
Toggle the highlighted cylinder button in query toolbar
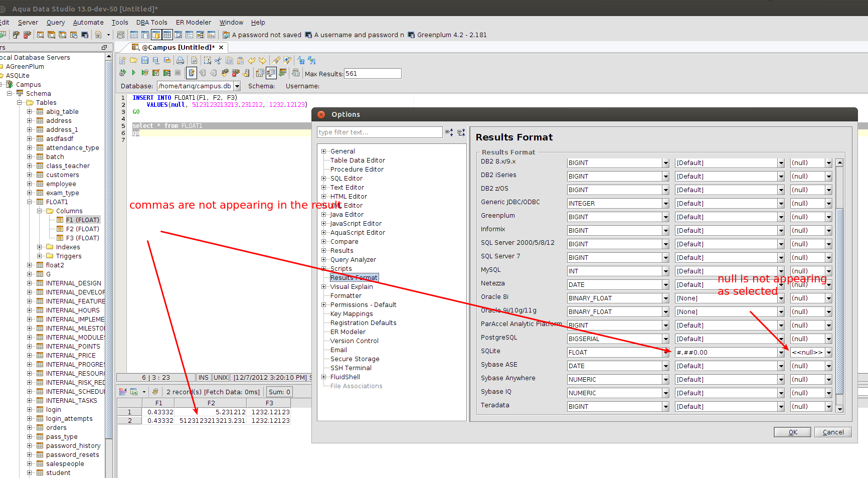[x=191, y=73]
